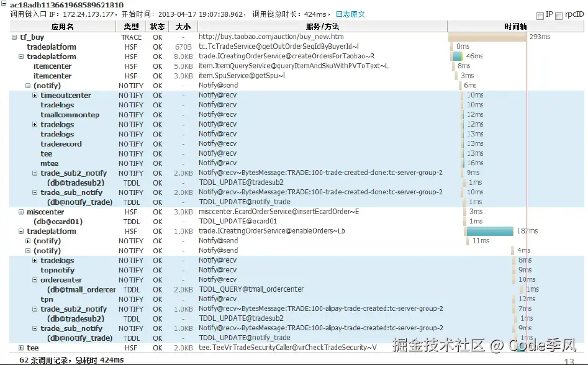The width and height of the screenshot is (588, 365).
Task: Select the itemcenter row with 3ms
Action: click(297, 76)
